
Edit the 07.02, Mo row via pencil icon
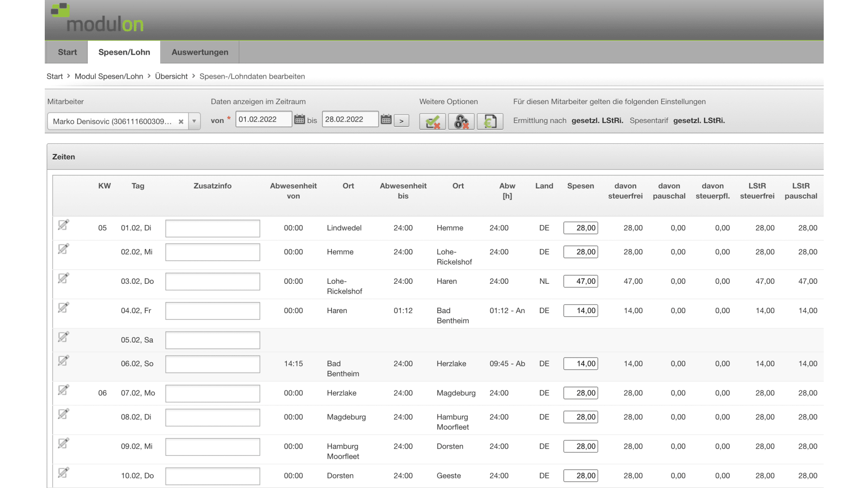point(63,390)
